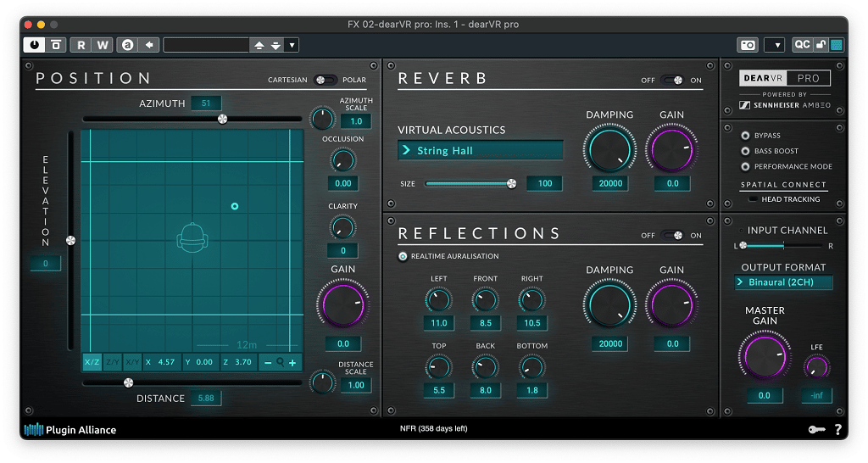The width and height of the screenshot is (868, 463).
Task: Click the Occlusion knob
Action: click(x=342, y=160)
